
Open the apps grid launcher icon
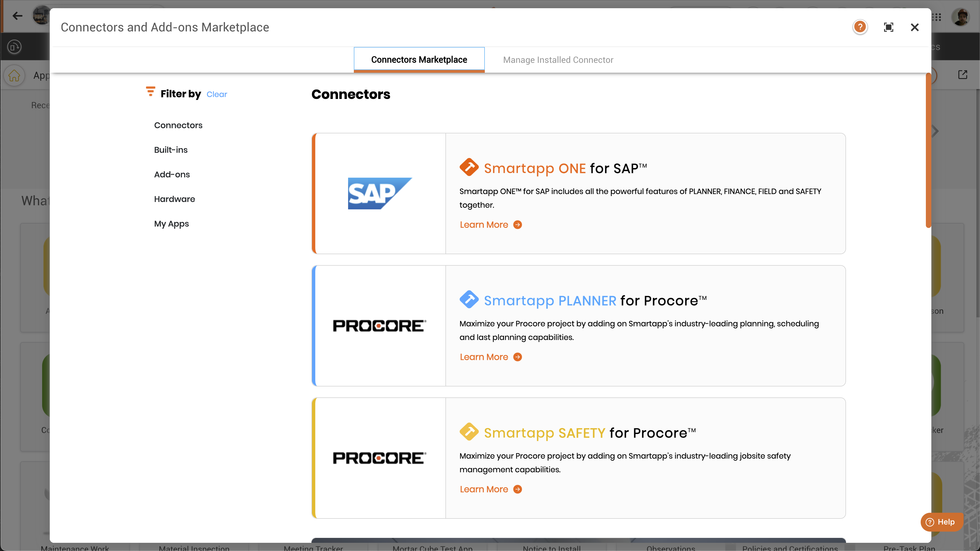tap(937, 17)
